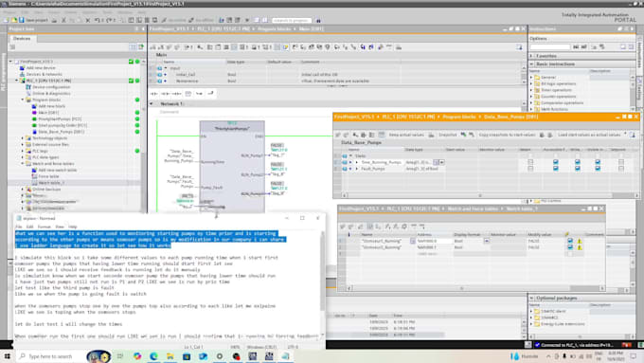Toggle the Writable checkbox for Time_Running_Pumps
This screenshot has width=644, height=363.
578,162
